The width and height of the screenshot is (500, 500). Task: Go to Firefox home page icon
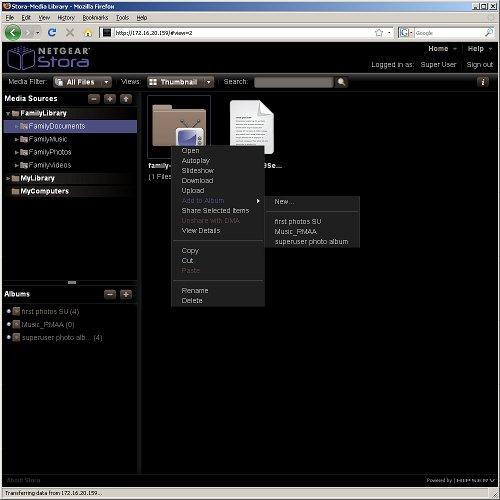(x=88, y=33)
